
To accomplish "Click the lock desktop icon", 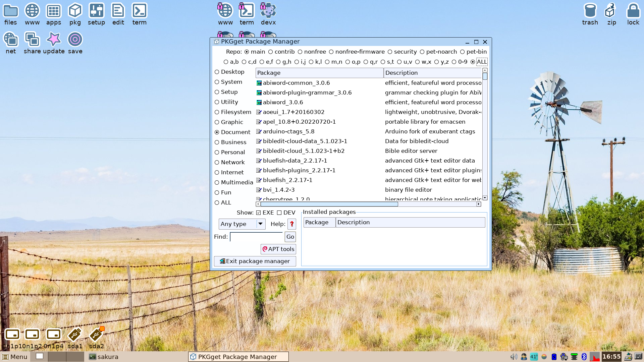I will [633, 14].
